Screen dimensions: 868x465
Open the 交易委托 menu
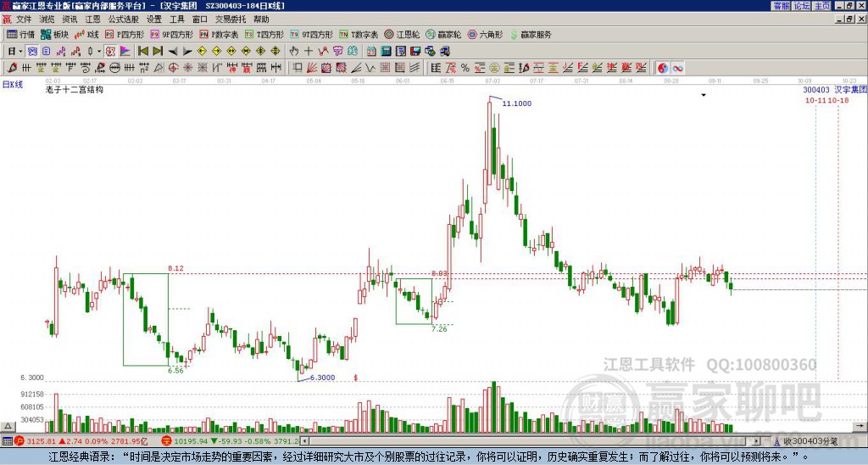231,20
